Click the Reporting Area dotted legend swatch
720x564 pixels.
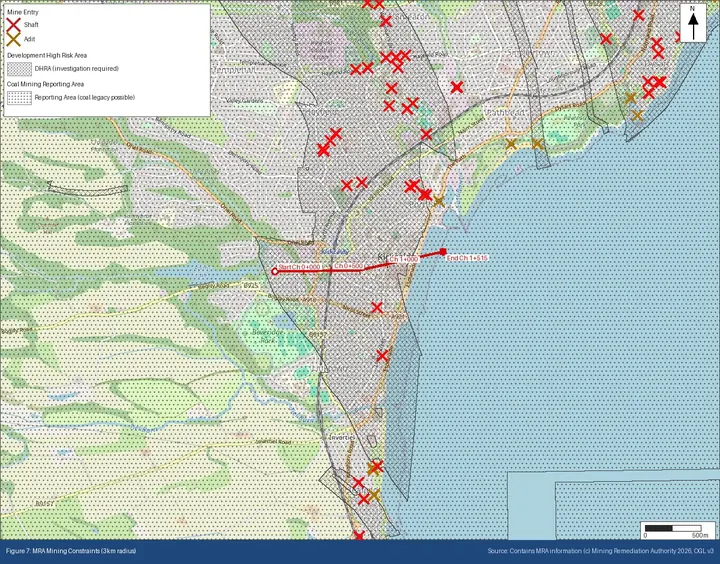click(19, 98)
